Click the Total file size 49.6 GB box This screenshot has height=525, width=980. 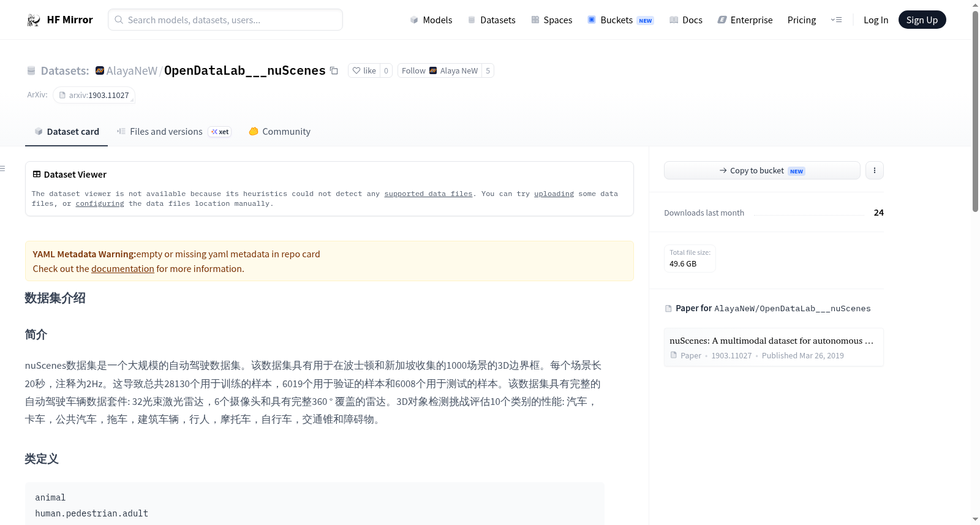[x=690, y=259]
